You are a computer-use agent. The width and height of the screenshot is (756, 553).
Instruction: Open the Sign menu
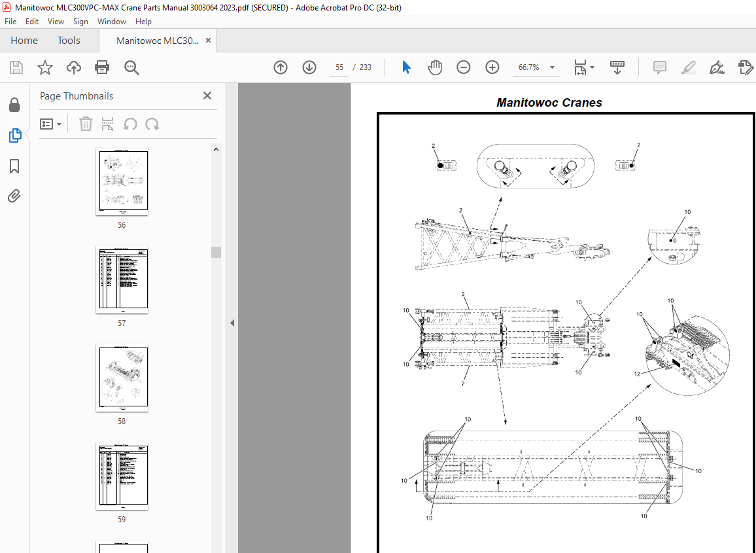click(80, 21)
